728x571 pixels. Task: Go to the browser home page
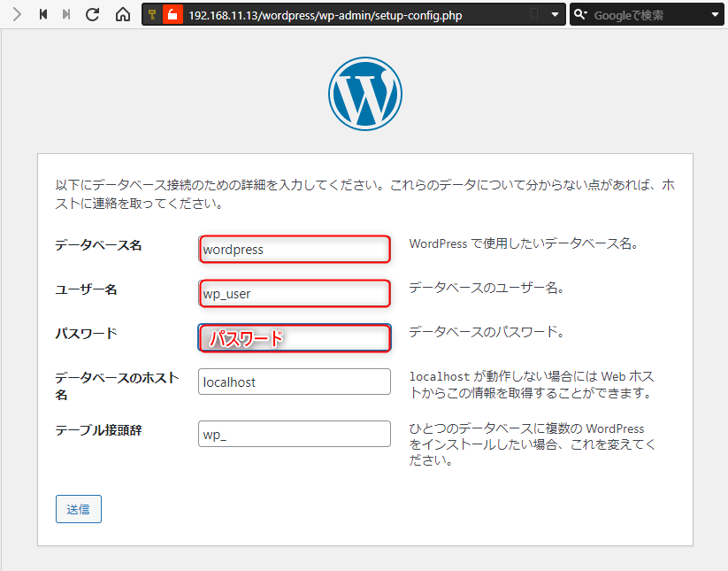point(123,15)
